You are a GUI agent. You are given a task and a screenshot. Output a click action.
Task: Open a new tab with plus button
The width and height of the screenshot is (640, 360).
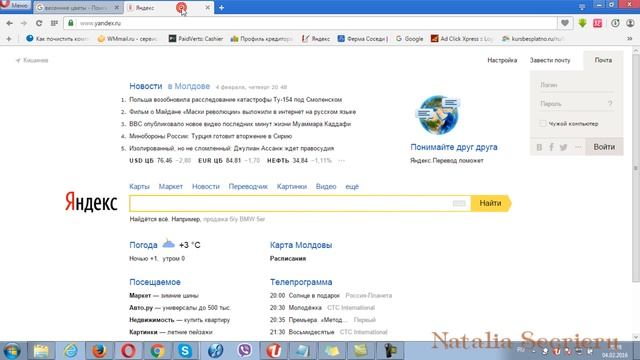click(x=221, y=7)
